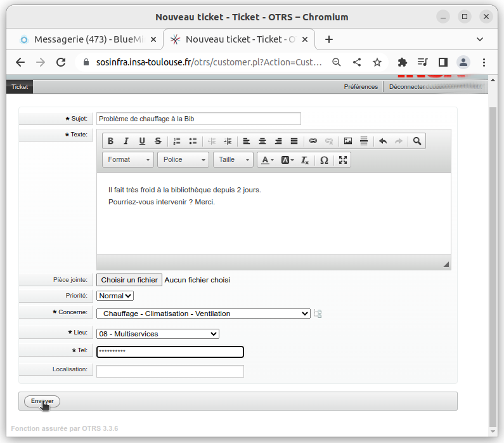
Task: Align text right
Action: coord(278,141)
